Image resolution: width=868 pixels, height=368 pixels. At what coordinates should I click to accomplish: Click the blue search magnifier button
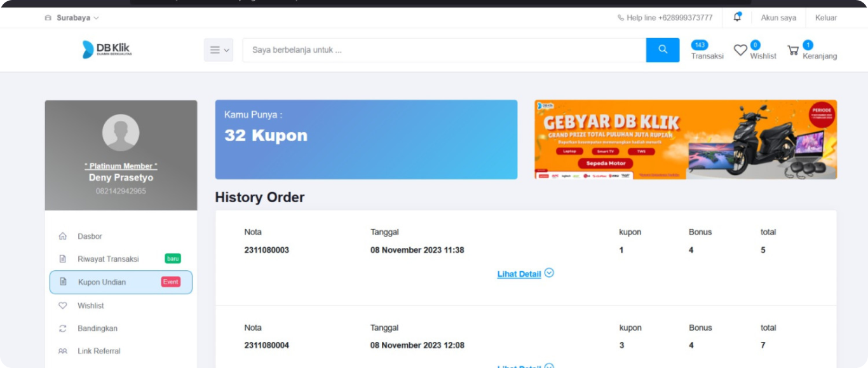click(662, 50)
